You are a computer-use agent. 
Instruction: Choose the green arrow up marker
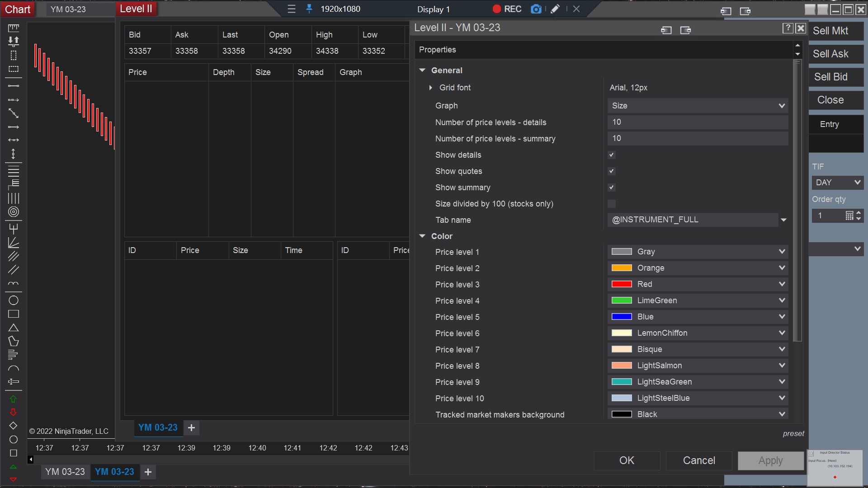13,399
